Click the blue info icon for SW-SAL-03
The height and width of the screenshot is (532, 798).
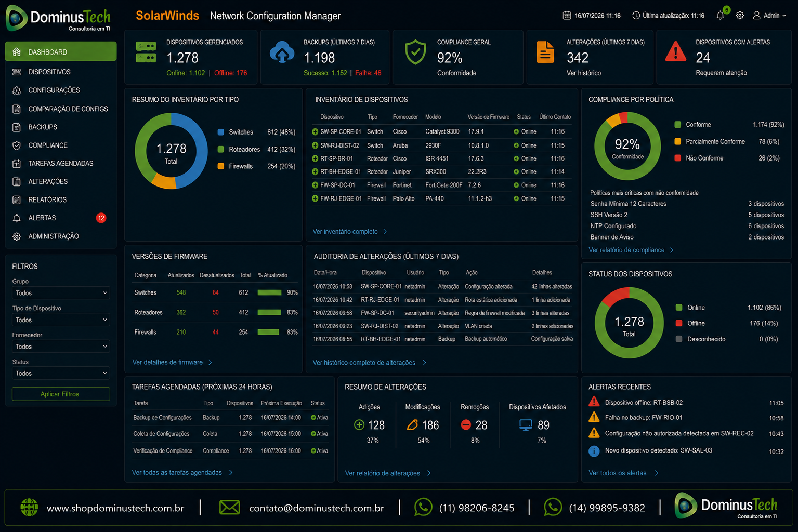(594, 451)
